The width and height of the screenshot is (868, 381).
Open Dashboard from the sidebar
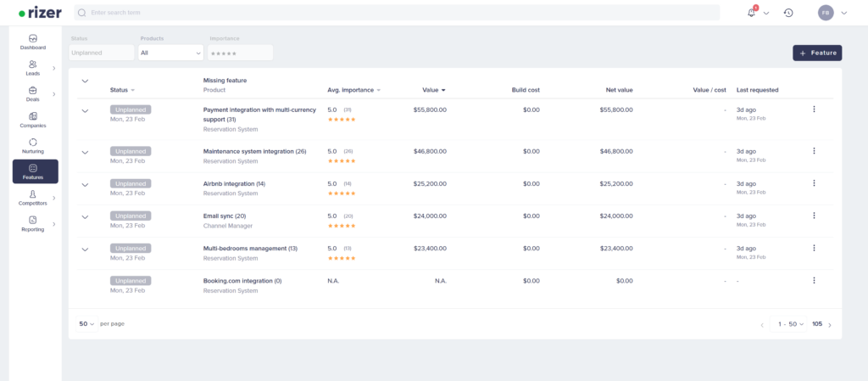point(33,42)
